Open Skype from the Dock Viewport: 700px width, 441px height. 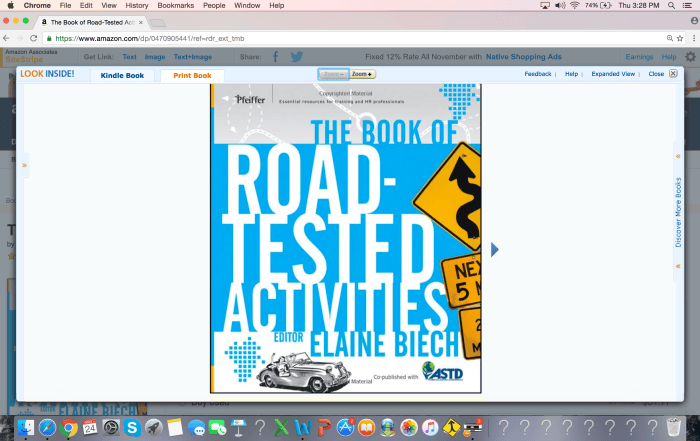pos(132,428)
